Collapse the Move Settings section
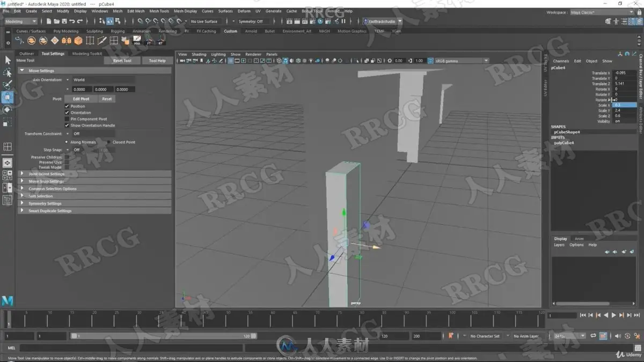The width and height of the screenshot is (644, 362). (x=94, y=71)
